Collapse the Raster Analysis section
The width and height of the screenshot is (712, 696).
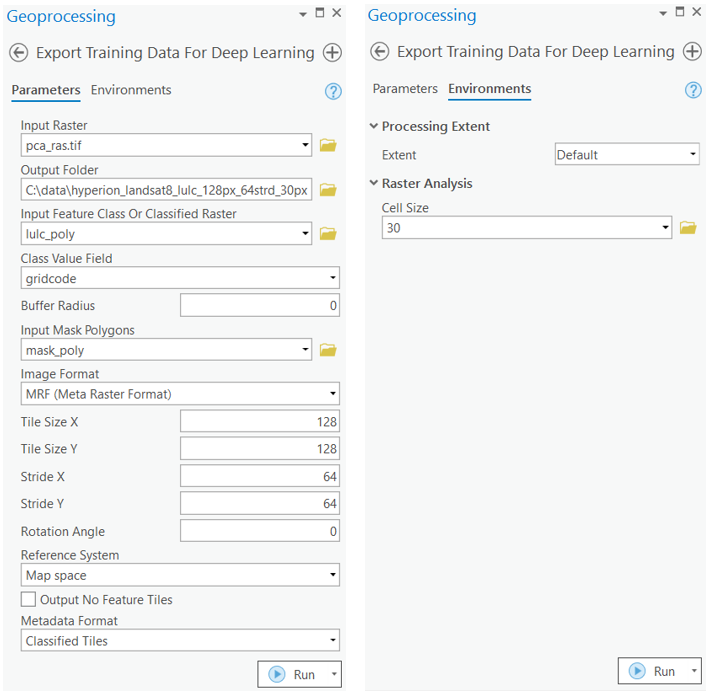coord(374,184)
